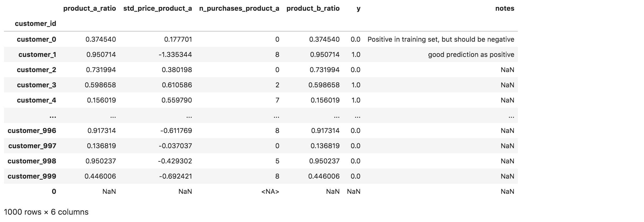Click the y column header

[358, 8]
